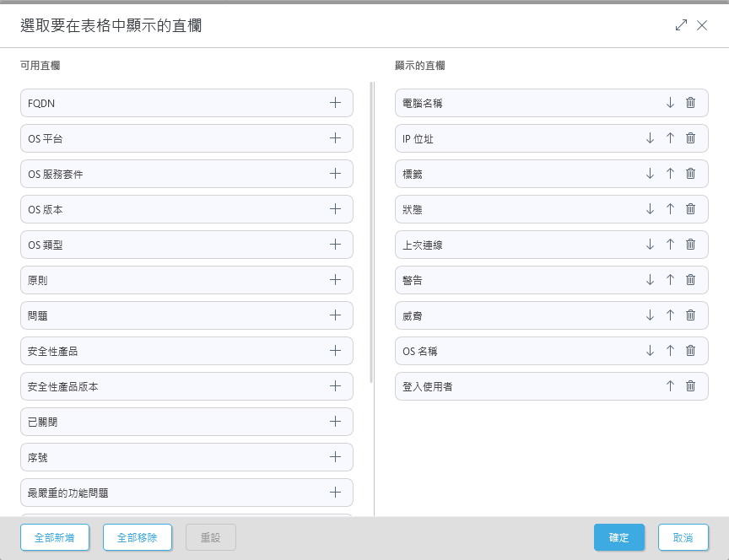Add OS 版本 to displayed columns

(x=335, y=209)
